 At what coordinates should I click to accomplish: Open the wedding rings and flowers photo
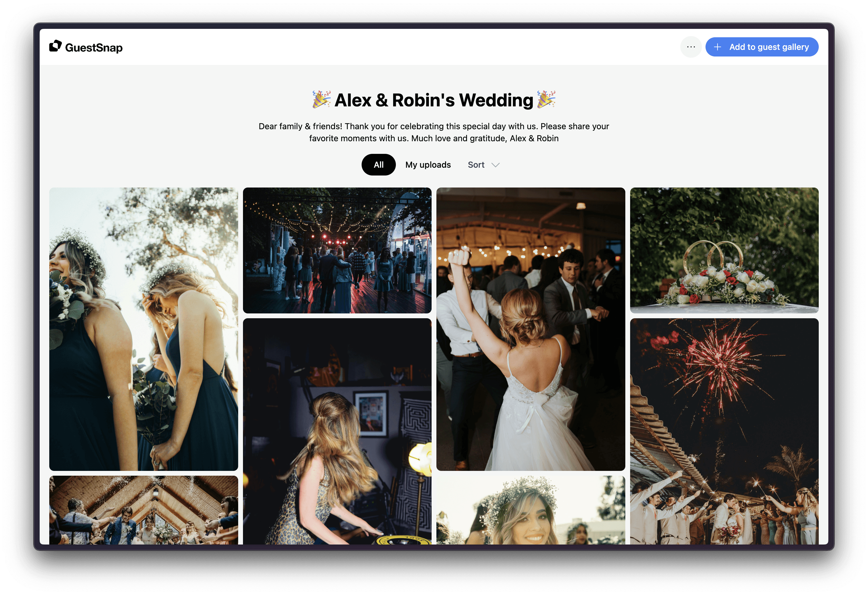724,250
